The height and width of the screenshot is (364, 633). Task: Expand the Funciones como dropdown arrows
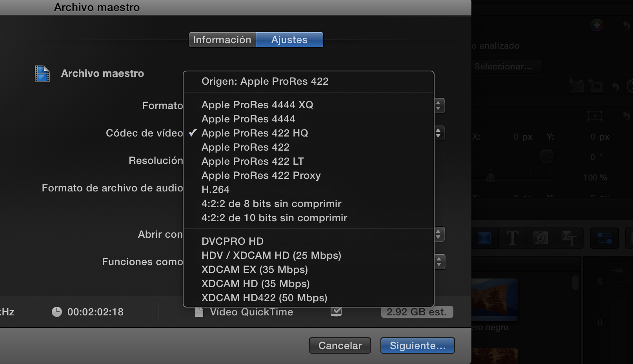coord(439,262)
